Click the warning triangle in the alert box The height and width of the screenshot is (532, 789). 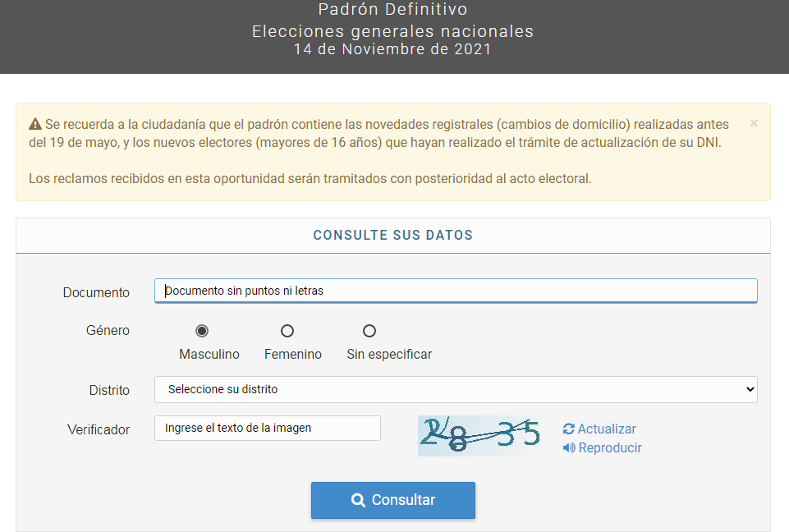pyautogui.click(x=34, y=123)
